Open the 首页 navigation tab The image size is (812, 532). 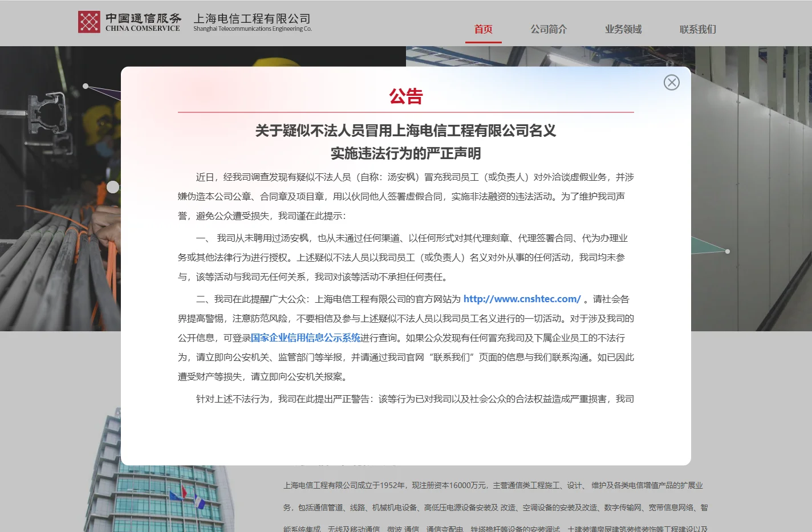coord(483,29)
